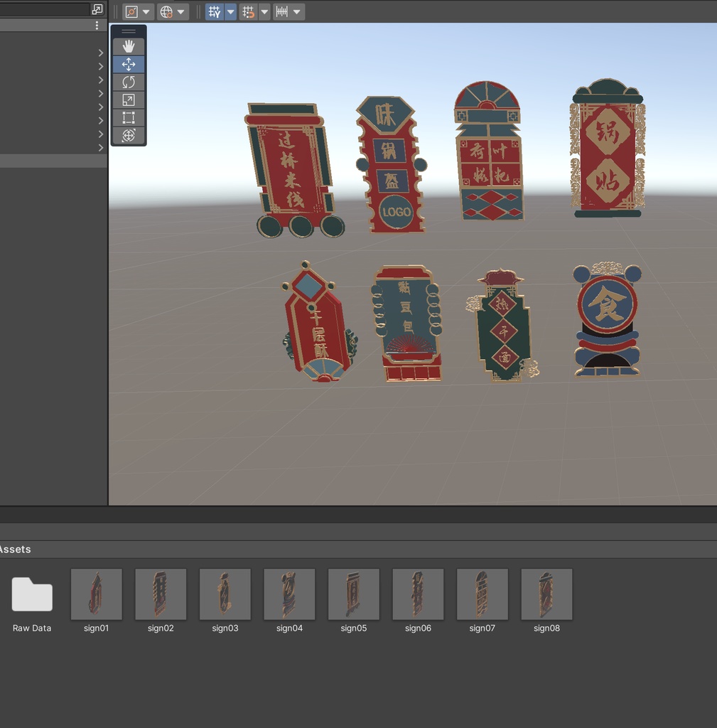This screenshot has width=717, height=728.
Task: Click the Assets breadcrumb label
Action: click(x=16, y=550)
